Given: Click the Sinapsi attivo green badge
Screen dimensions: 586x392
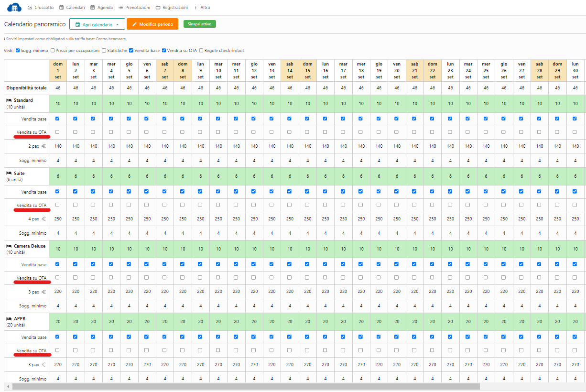Looking at the screenshot, I should (x=200, y=24).
